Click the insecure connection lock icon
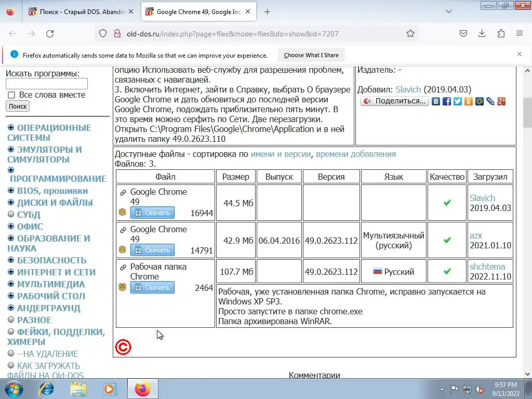 tap(117, 34)
